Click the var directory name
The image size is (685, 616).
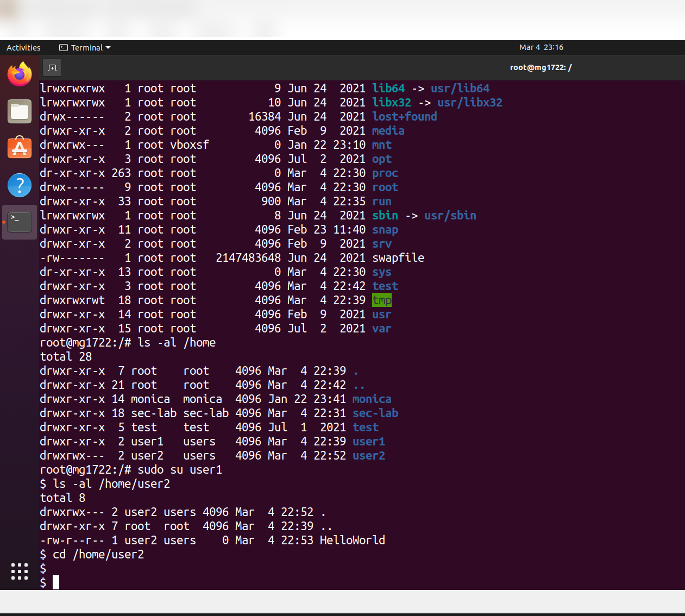click(x=382, y=328)
